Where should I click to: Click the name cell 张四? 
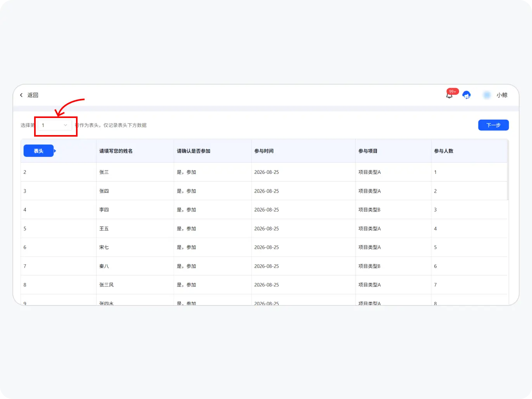pos(104,191)
